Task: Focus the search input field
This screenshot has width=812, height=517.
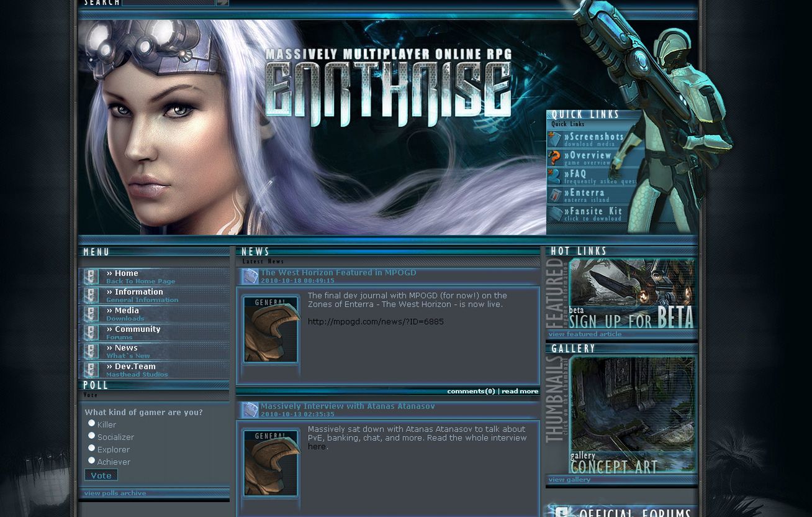Action: 168,2
